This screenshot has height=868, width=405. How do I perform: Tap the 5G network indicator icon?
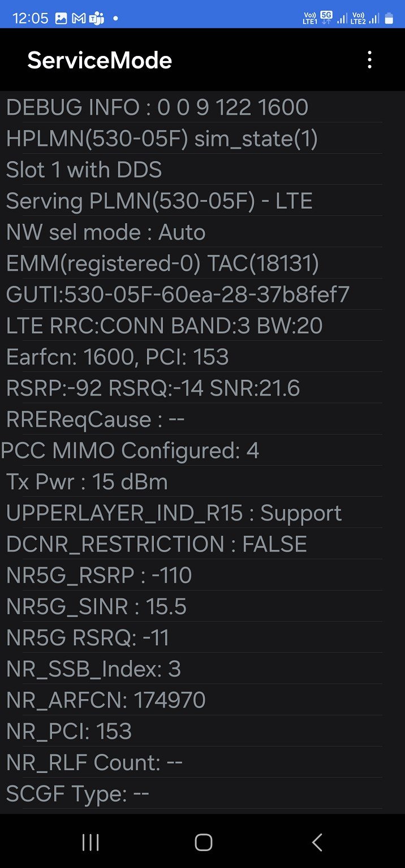pyautogui.click(x=326, y=18)
